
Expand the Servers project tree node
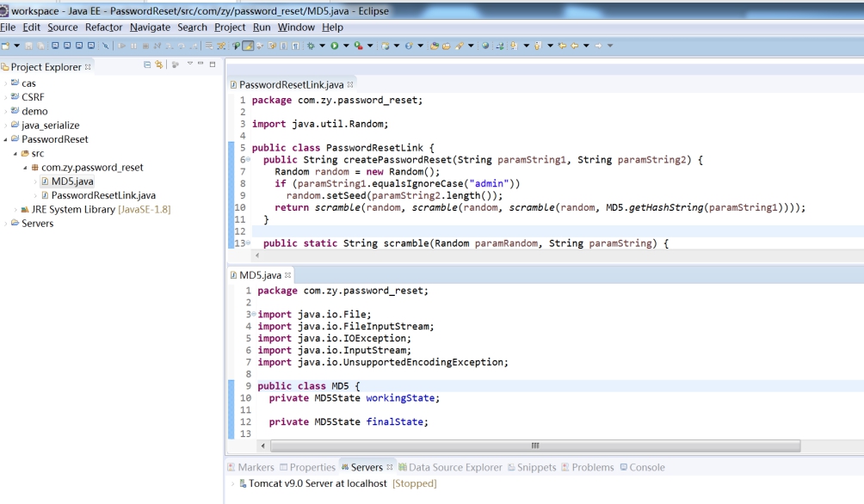tap(5, 223)
